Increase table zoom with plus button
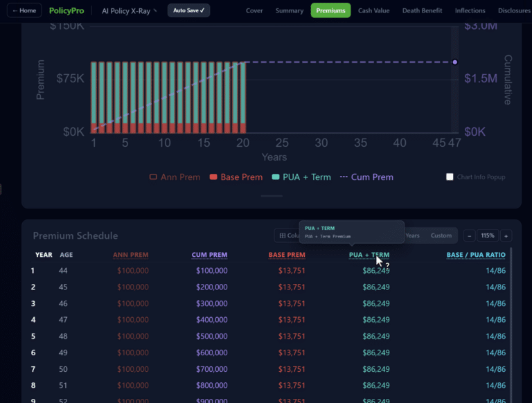 pos(506,235)
